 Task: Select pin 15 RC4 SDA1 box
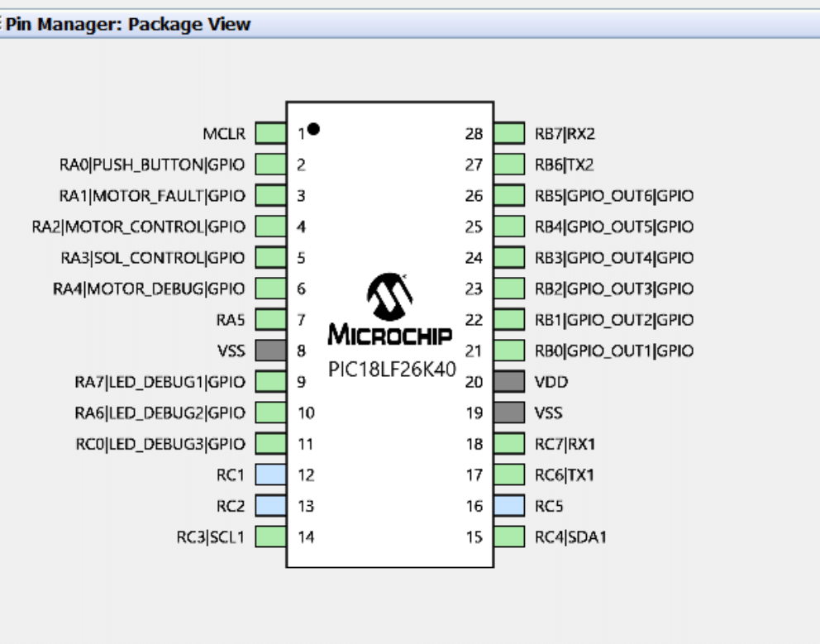tap(509, 537)
